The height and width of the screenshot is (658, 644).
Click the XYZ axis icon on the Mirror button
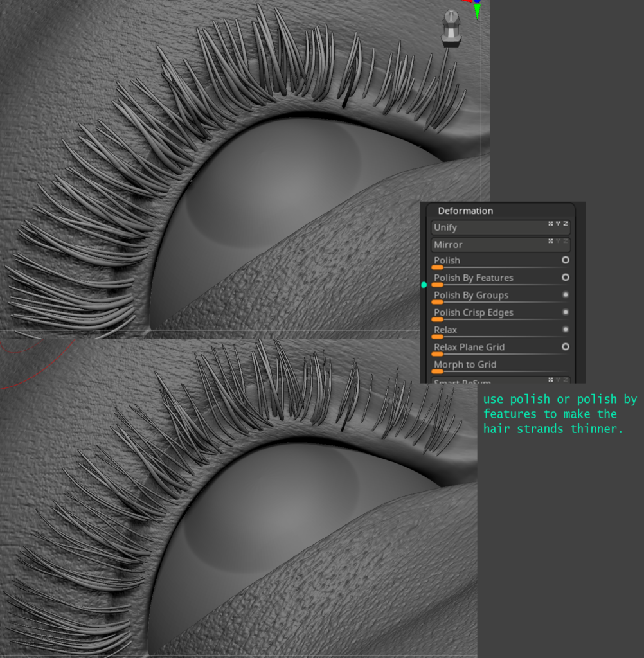(x=558, y=242)
